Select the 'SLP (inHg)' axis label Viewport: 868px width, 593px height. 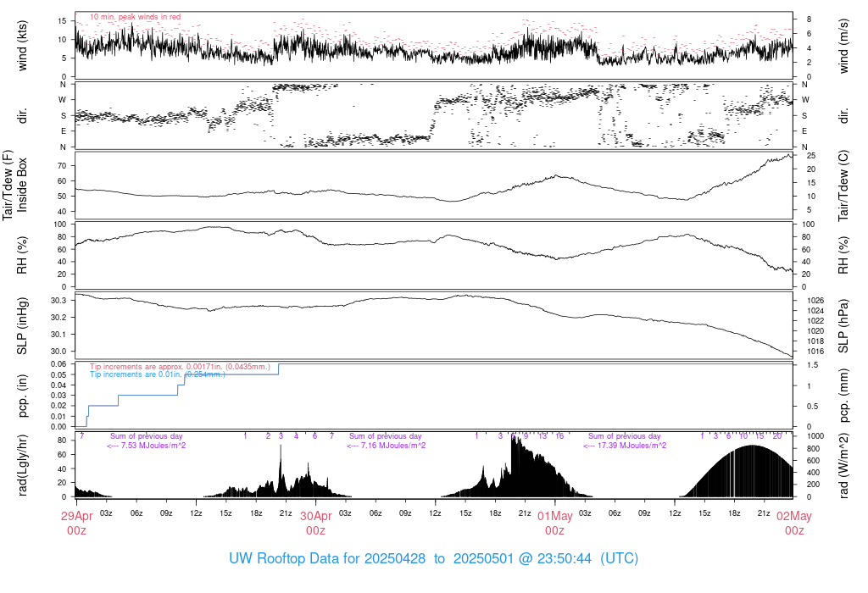[22, 326]
